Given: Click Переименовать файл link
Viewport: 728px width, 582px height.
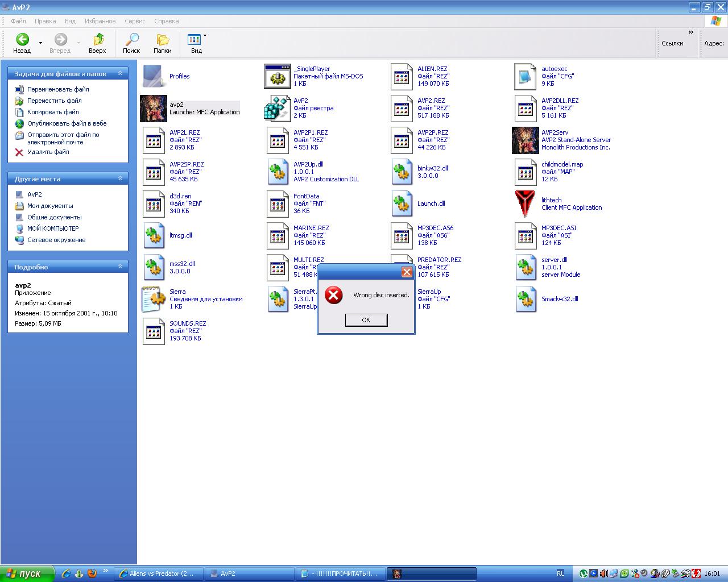Looking at the screenshot, I should [58, 89].
